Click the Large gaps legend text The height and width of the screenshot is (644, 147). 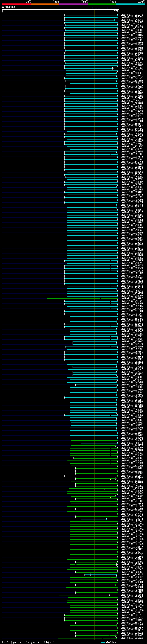[28, 642]
